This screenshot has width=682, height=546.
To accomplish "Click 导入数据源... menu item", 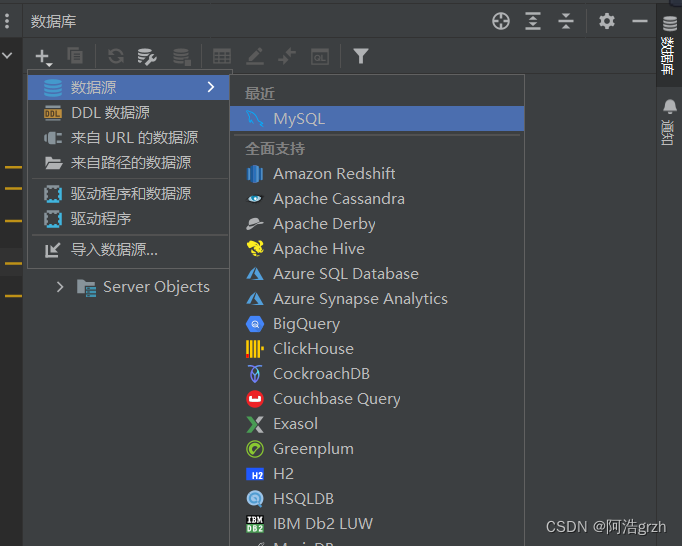I will 129,250.
